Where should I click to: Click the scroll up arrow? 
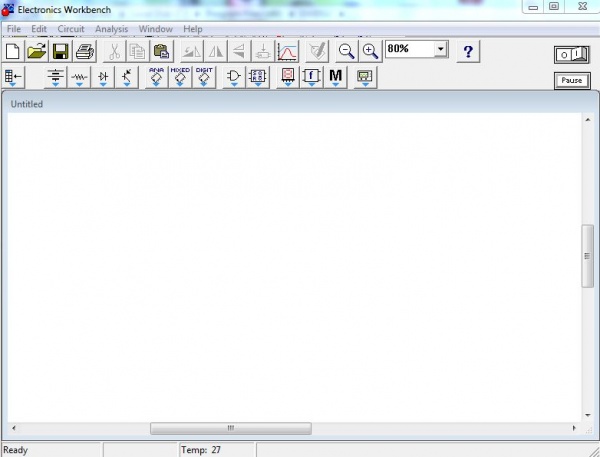tap(588, 120)
